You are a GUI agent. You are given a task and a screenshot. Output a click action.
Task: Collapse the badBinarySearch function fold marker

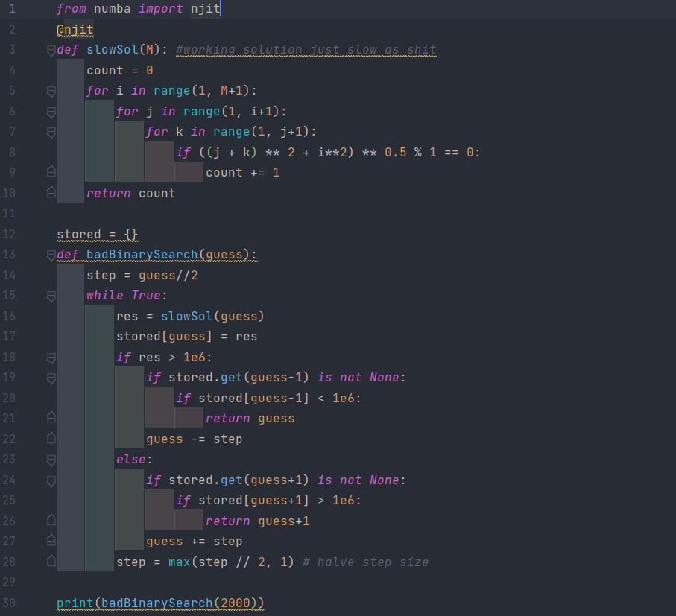[x=51, y=255]
